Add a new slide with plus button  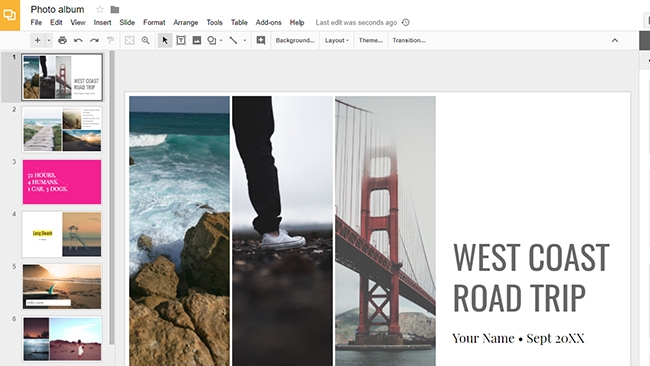click(38, 40)
